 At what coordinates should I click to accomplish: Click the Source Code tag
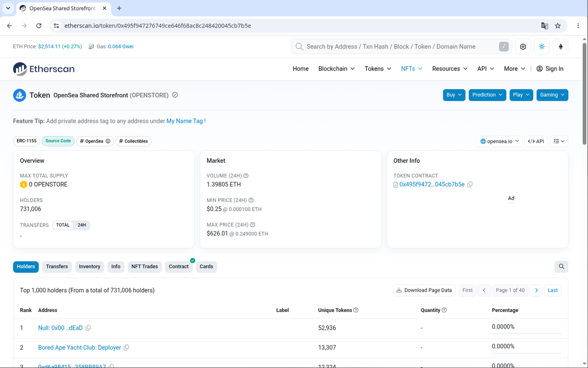click(58, 141)
